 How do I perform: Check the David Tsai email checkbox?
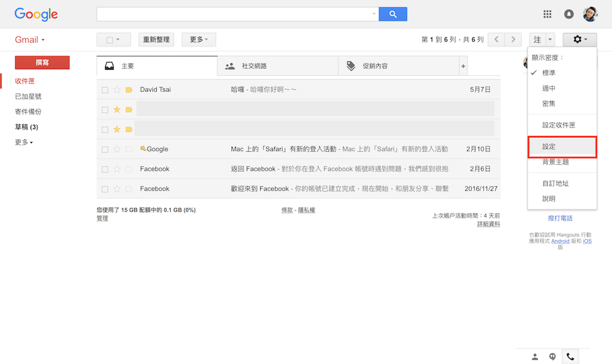(105, 90)
